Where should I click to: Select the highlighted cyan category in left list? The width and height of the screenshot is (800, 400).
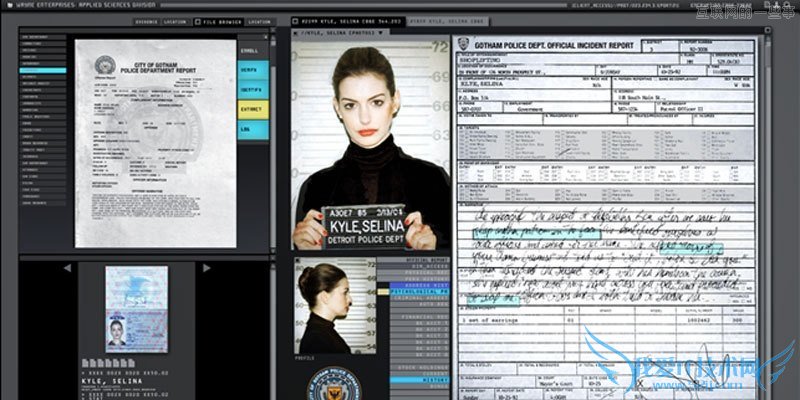click(43, 70)
